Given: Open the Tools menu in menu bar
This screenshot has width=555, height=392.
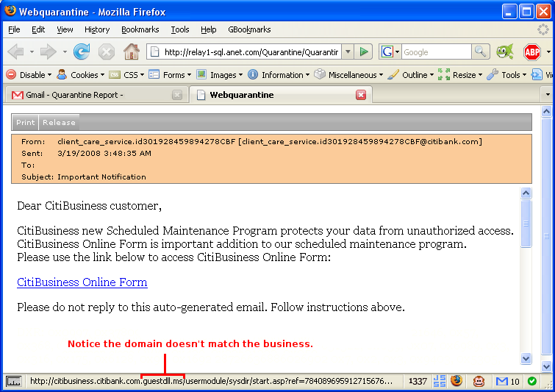Looking at the screenshot, I should (180, 29).
